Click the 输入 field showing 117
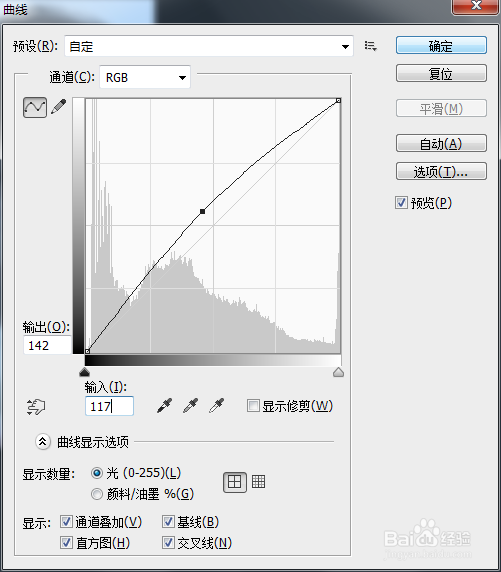 tap(109, 406)
